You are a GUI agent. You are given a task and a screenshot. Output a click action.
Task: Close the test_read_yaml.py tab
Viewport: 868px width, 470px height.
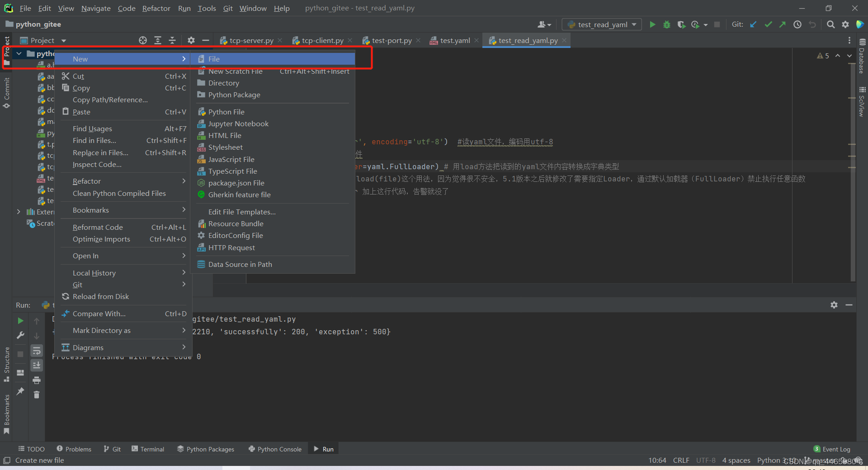[x=564, y=40]
